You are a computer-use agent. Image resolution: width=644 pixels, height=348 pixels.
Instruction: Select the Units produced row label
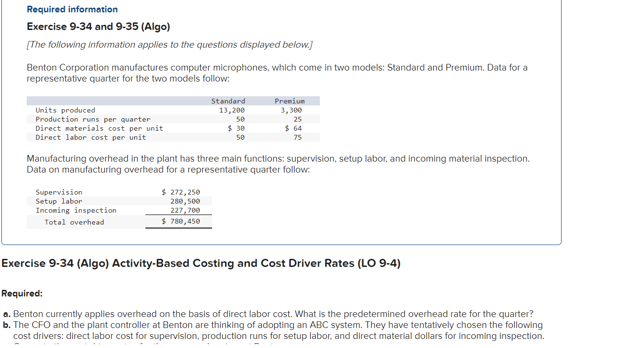65,110
